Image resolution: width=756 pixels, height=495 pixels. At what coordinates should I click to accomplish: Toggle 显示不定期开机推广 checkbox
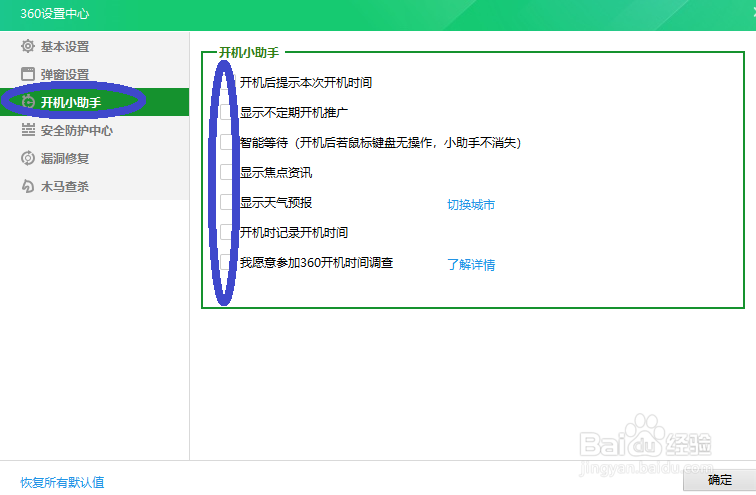(x=226, y=112)
